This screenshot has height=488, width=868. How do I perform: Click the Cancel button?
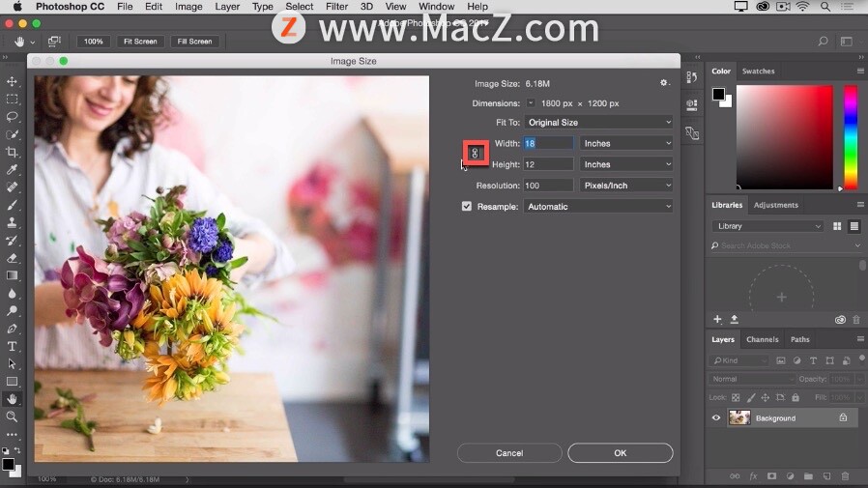tap(509, 452)
